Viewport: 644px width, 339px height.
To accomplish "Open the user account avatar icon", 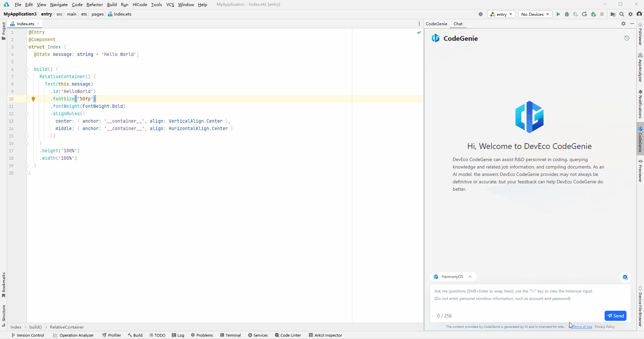I will [x=639, y=14].
